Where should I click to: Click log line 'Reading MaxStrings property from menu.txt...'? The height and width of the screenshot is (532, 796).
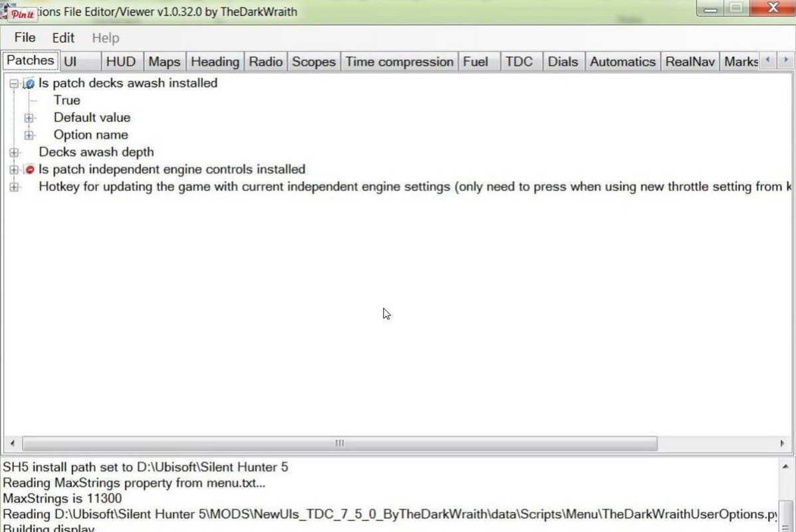(134, 483)
